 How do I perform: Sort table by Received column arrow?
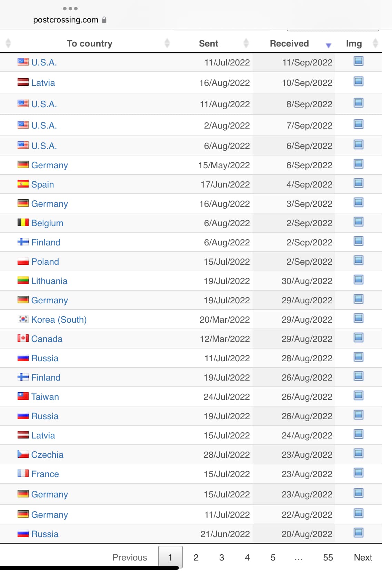(329, 45)
